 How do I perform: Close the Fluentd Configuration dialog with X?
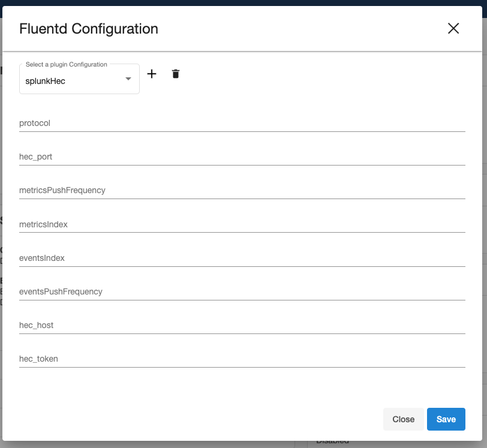tap(453, 28)
